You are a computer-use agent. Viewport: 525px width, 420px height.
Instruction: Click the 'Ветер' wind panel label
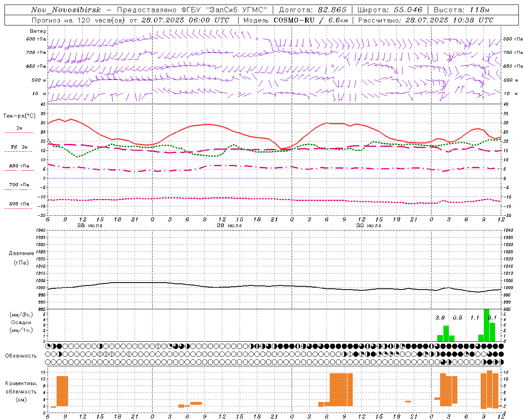[x=38, y=31]
